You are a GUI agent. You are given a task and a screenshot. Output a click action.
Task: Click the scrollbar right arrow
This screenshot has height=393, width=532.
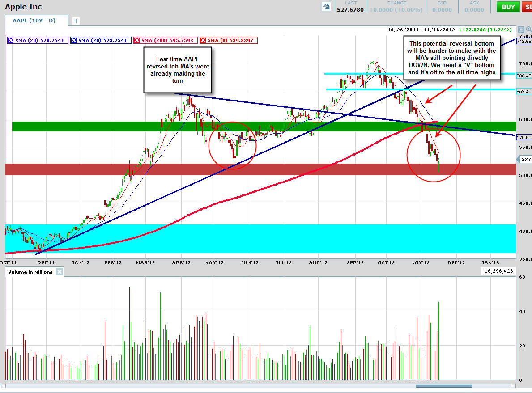(x=513, y=386)
